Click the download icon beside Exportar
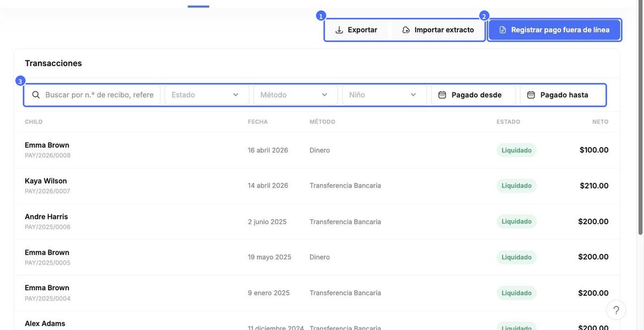 click(x=339, y=30)
